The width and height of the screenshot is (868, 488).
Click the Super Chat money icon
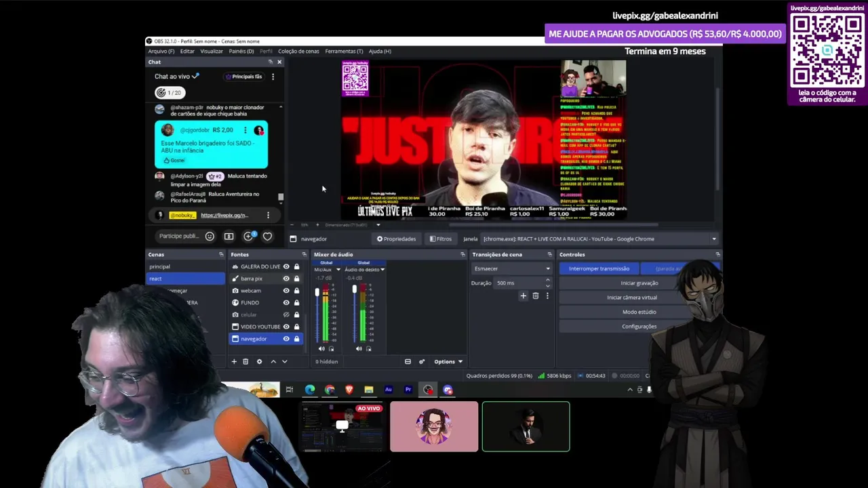[x=229, y=236]
